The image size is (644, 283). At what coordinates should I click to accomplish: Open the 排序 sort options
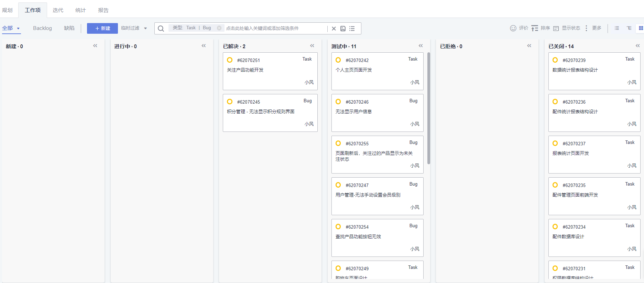tap(541, 28)
